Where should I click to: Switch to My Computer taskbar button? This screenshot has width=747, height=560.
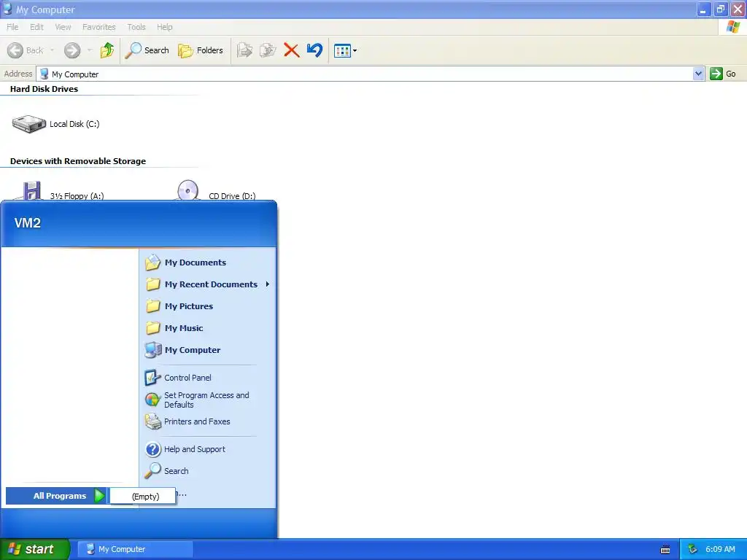pyautogui.click(x=135, y=549)
